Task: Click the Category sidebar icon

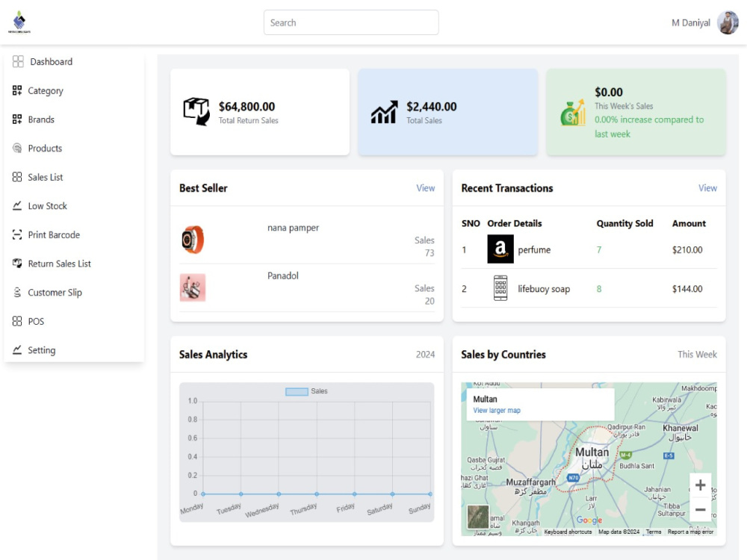Action: [x=17, y=90]
